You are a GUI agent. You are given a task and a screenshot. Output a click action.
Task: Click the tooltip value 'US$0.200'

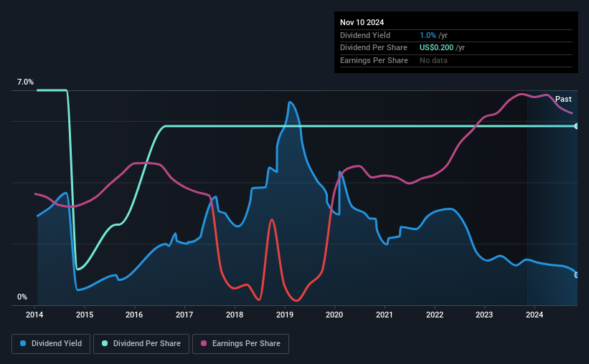tap(436, 48)
